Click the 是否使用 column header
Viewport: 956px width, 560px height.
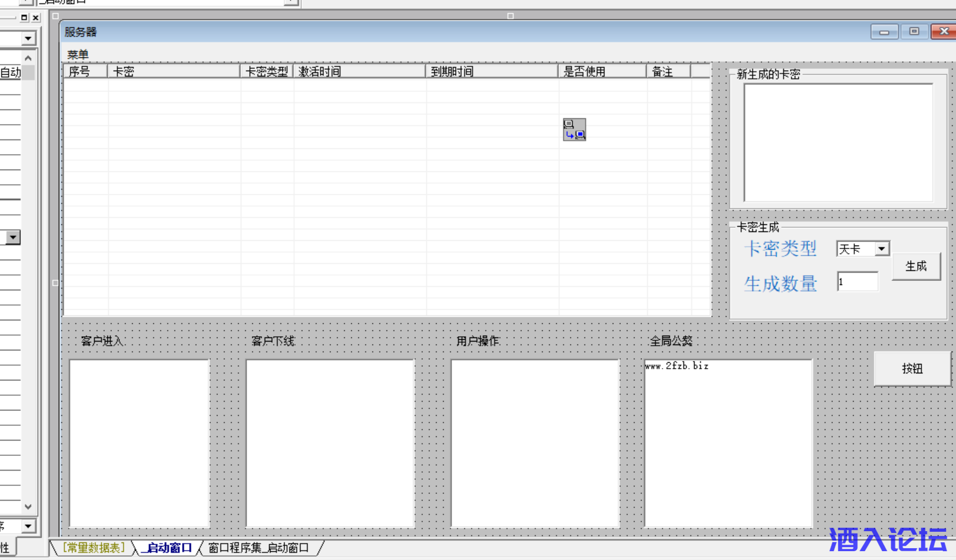pos(601,72)
